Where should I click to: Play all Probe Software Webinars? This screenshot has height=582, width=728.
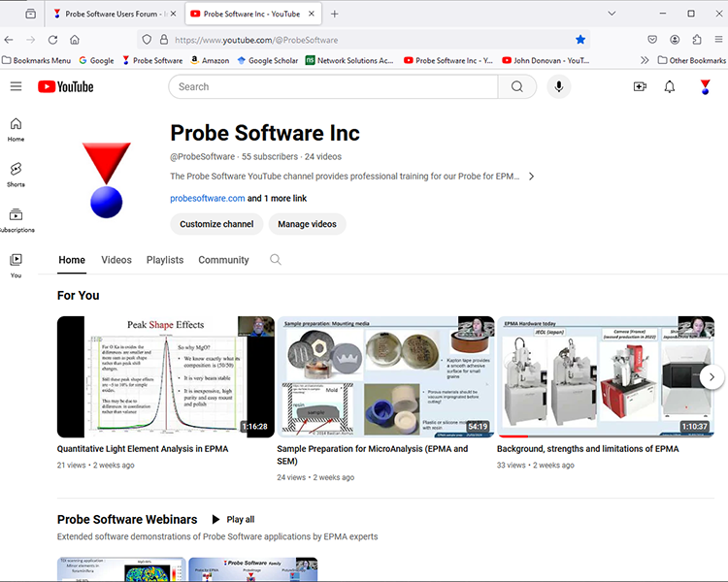point(233,519)
